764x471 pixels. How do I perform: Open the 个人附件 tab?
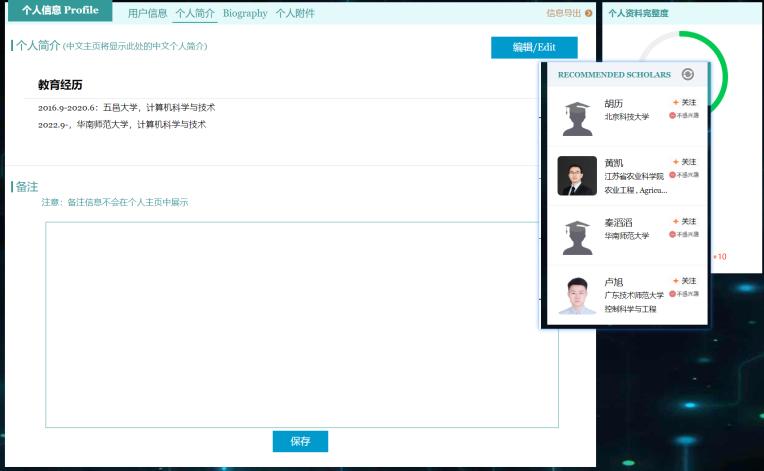(295, 14)
